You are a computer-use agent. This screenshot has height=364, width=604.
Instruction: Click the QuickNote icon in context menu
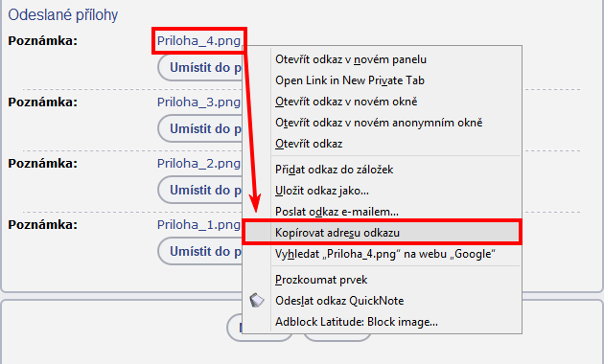tap(257, 301)
